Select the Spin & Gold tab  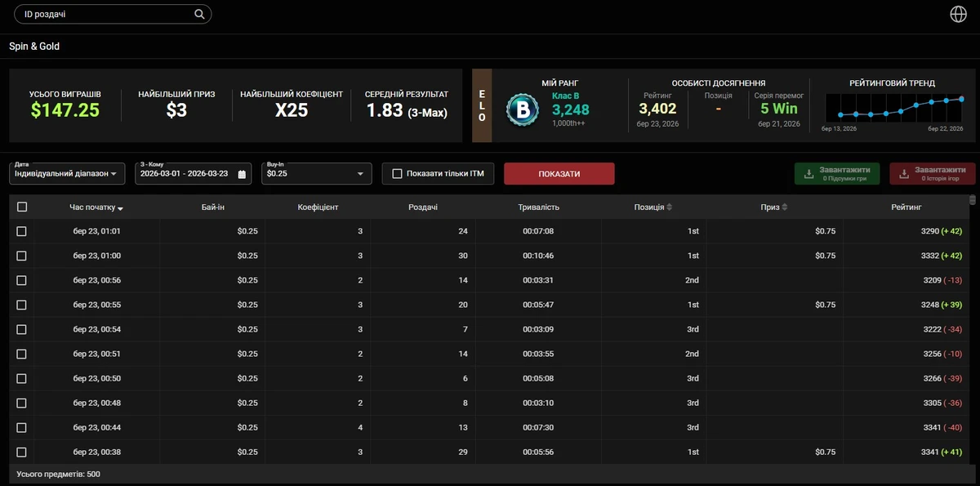[x=34, y=47]
